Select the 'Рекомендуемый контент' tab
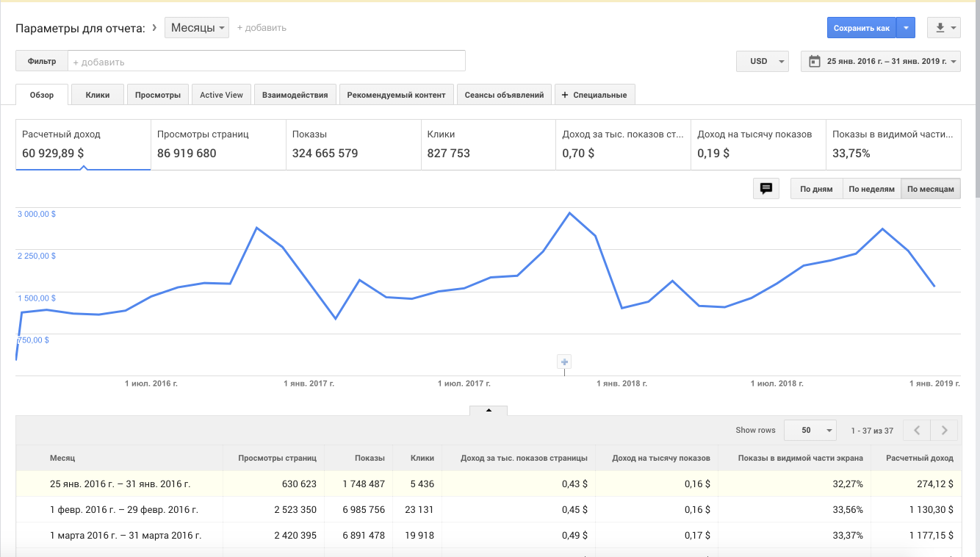980x557 pixels. point(397,95)
